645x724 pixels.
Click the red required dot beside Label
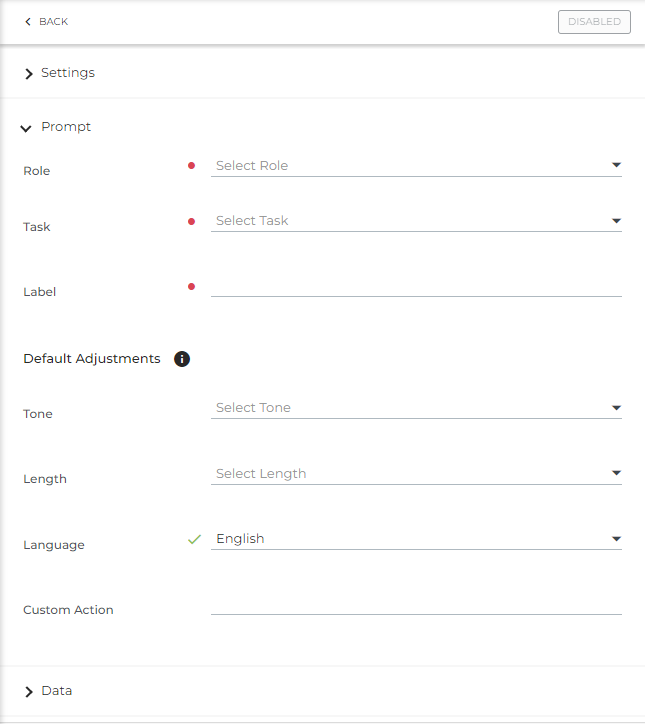tap(191, 287)
